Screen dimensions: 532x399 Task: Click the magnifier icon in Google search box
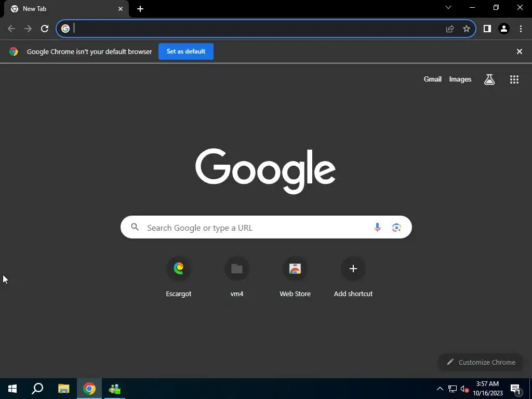[x=135, y=227]
